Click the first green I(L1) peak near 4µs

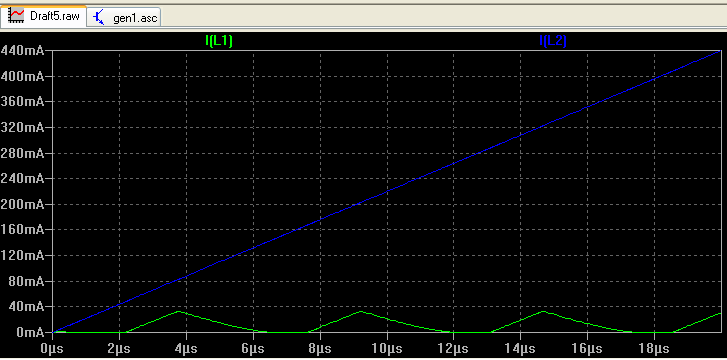tap(179, 311)
